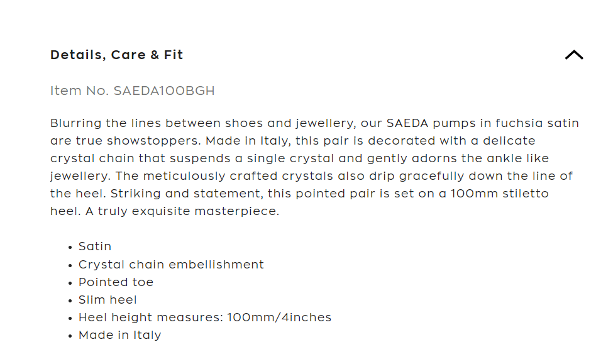Viewport: 596px width, 364px height.
Task: Select the 'Made in Italy' list item
Action: point(119,335)
